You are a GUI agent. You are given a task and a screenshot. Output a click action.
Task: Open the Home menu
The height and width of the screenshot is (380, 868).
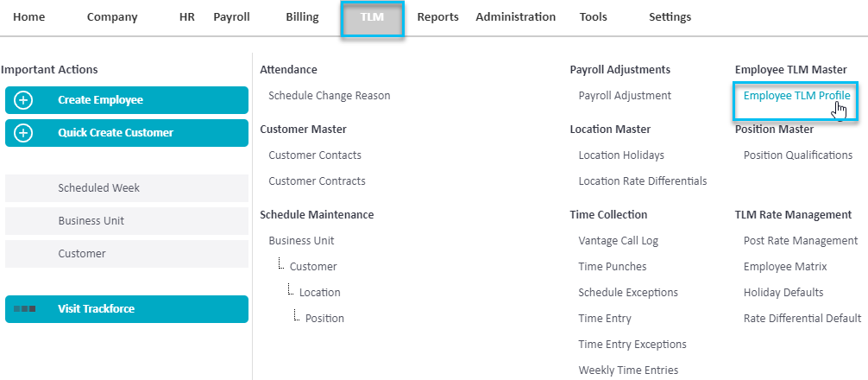28,17
